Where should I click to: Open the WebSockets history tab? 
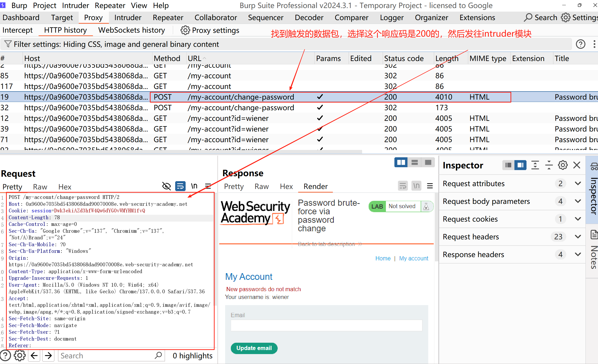[131, 30]
